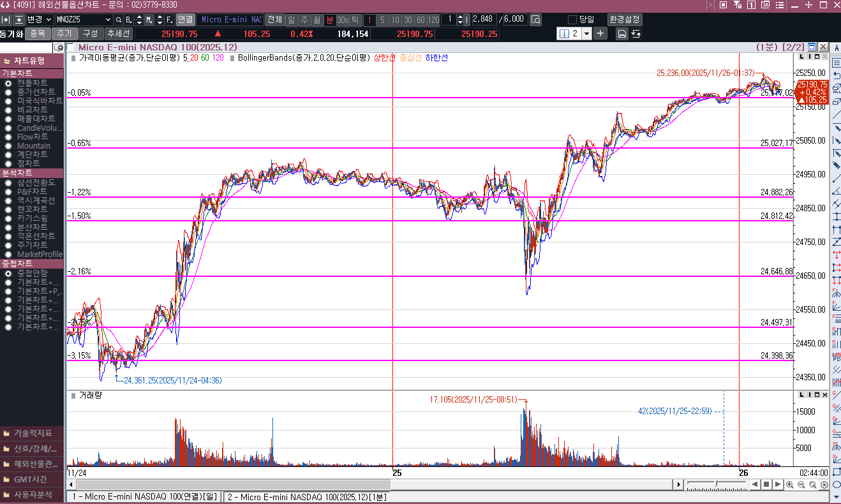Click the save chart floppy disk icon

[x=621, y=34]
